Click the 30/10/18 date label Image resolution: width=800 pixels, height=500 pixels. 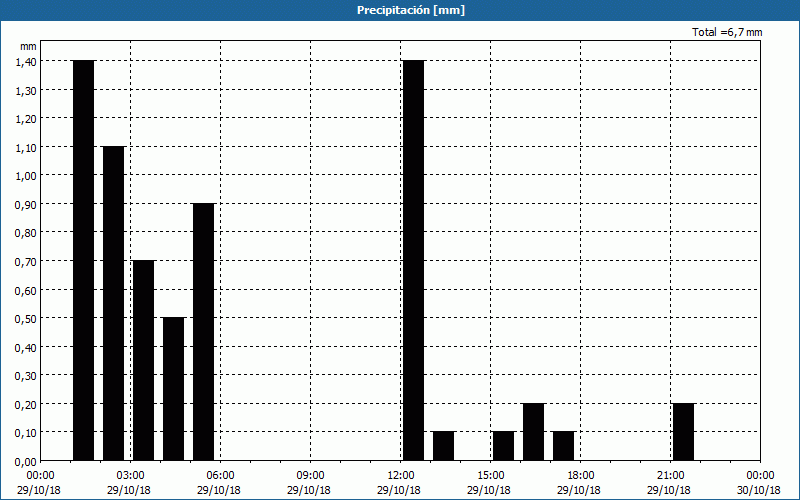(x=759, y=490)
